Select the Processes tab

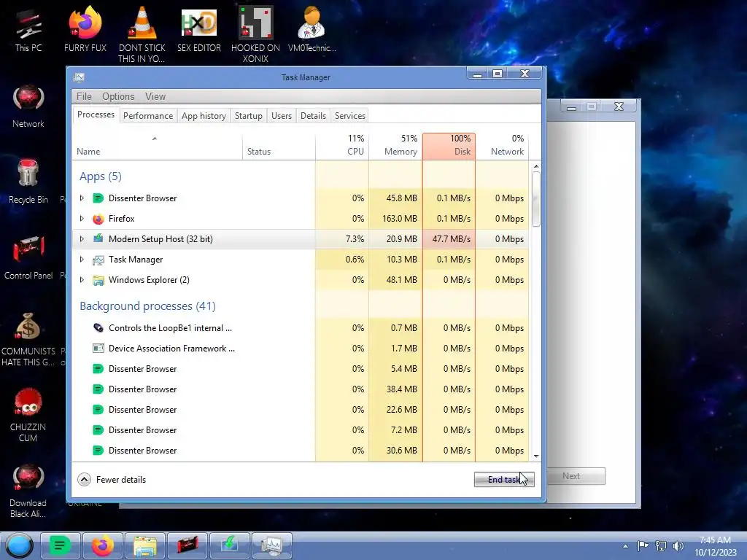click(x=96, y=114)
